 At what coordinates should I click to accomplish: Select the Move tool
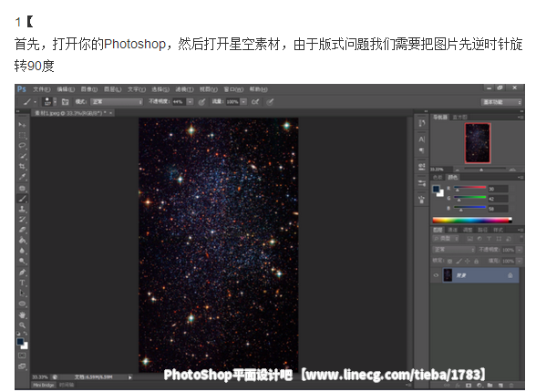(23, 125)
